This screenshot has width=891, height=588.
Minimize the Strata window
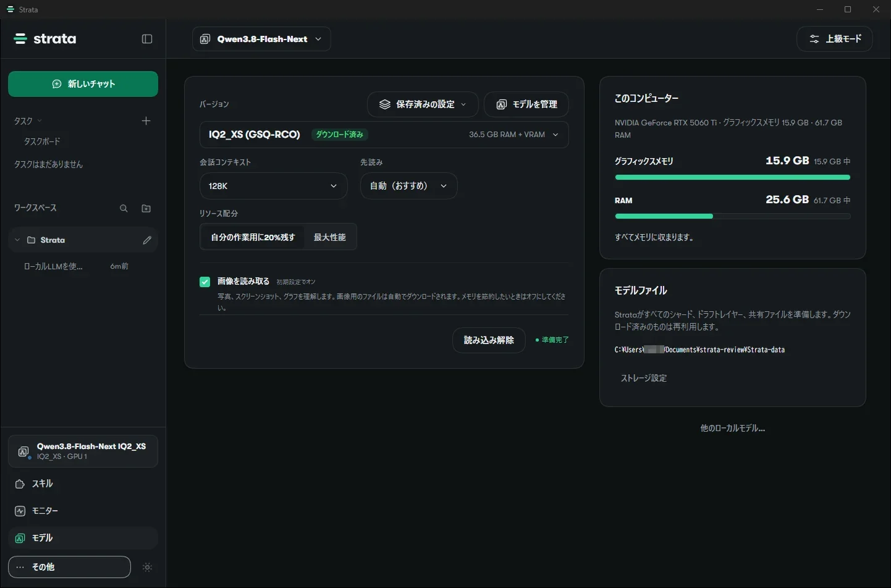pos(820,9)
